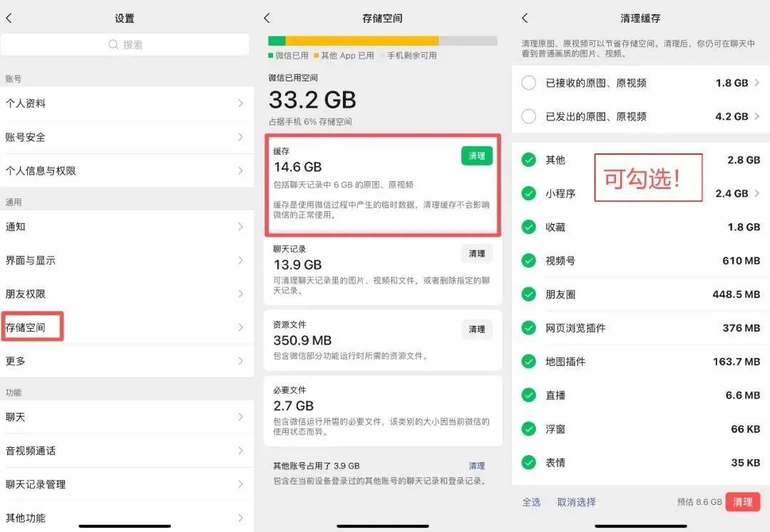Expand chevron beside 其他功能
This screenshot has height=532, width=770.
click(241, 518)
